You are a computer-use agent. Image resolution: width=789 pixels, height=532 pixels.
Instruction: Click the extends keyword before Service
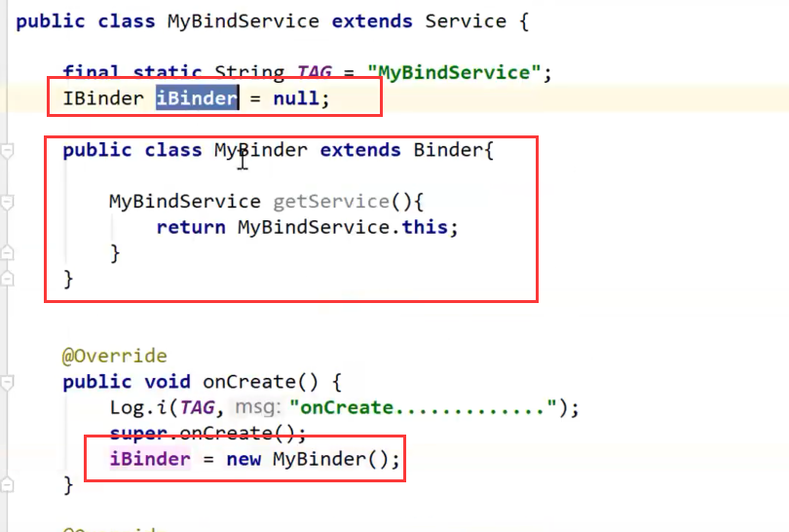point(372,21)
